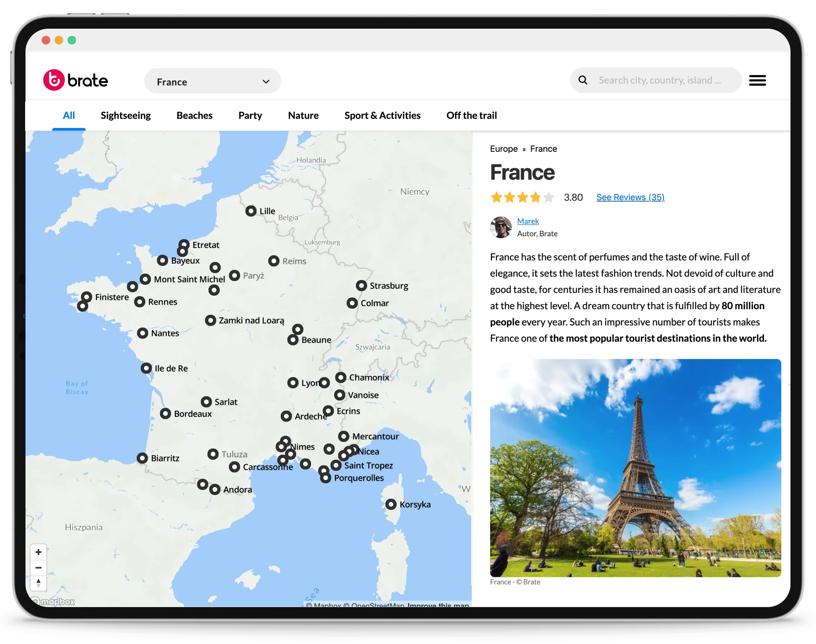Select the Chamonix map marker
The image size is (816, 644).
[341, 378]
